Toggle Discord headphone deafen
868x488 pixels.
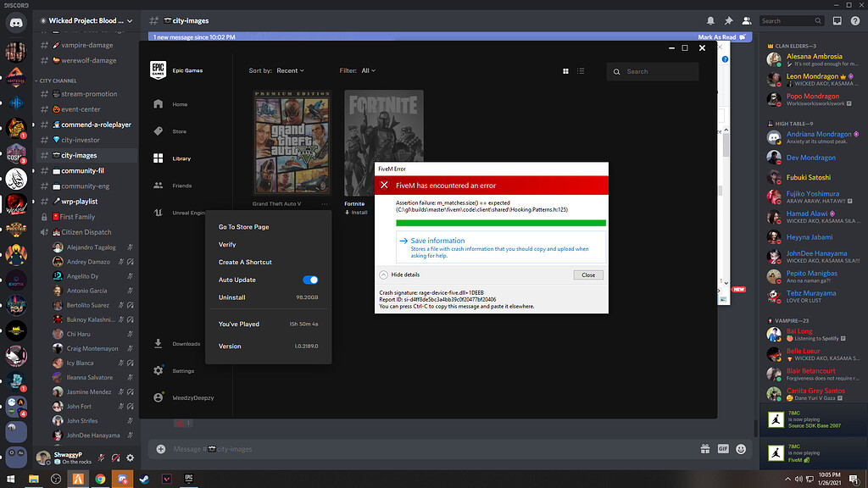point(115,457)
